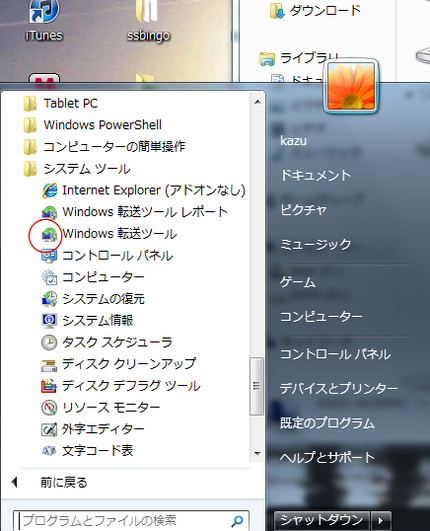Collapse the システム ツール folder
This screenshot has width=430, height=531.
point(77,169)
